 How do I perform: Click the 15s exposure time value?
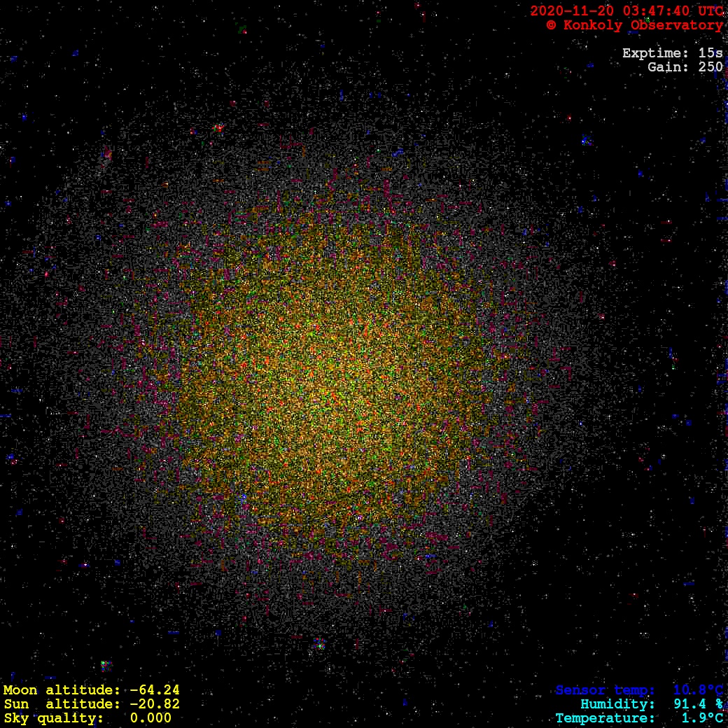[x=710, y=53]
